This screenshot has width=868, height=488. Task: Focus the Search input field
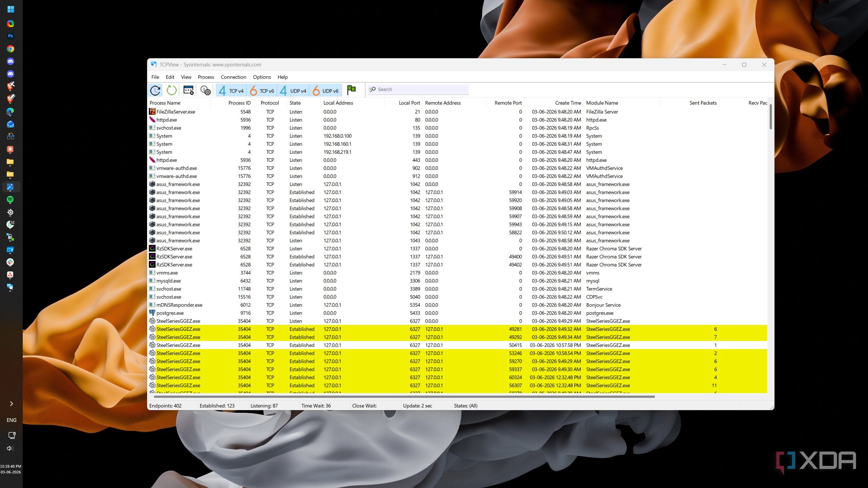click(x=418, y=89)
